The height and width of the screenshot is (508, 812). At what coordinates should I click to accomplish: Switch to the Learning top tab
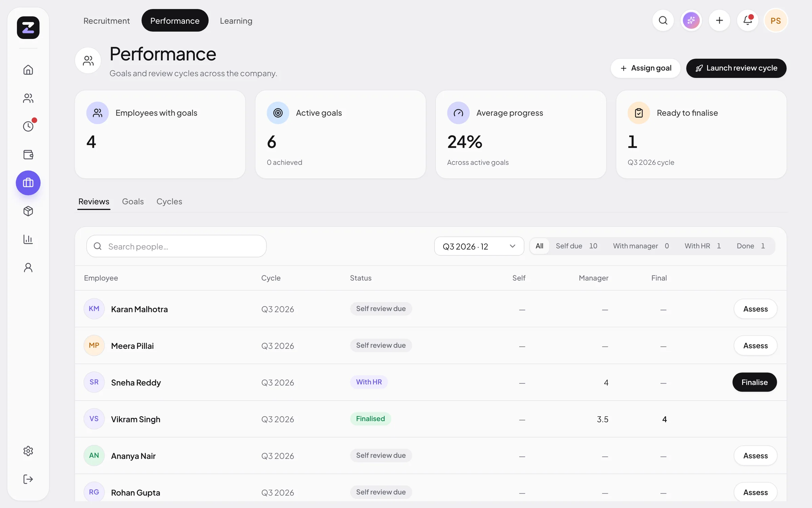(x=236, y=21)
